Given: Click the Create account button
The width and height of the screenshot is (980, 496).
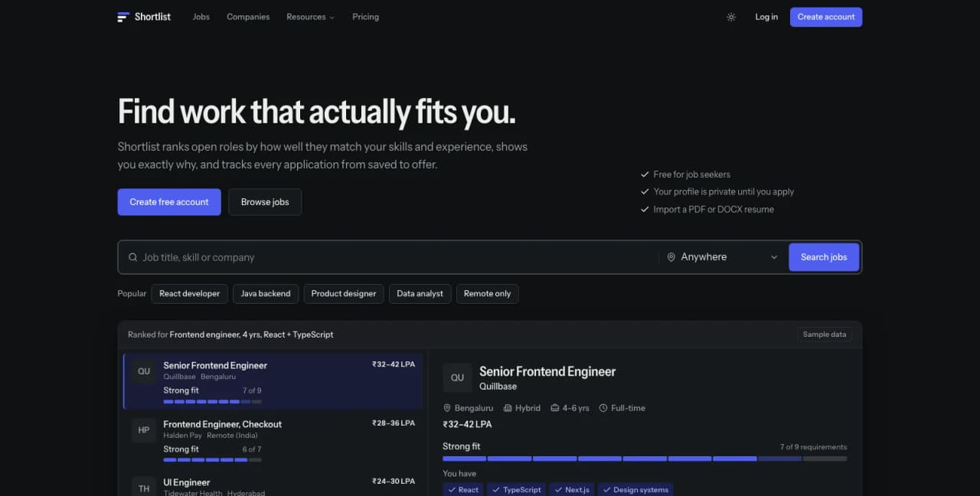Looking at the screenshot, I should [x=826, y=17].
